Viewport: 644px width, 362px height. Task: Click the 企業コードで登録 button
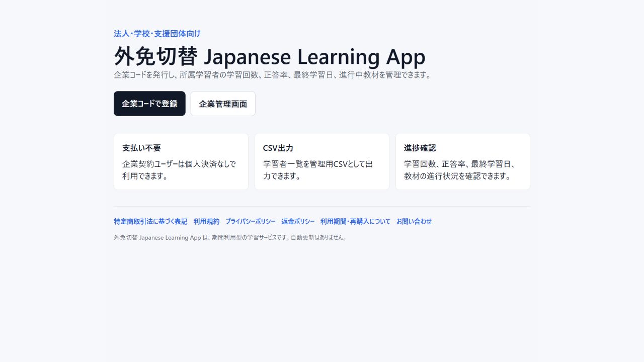click(x=149, y=104)
